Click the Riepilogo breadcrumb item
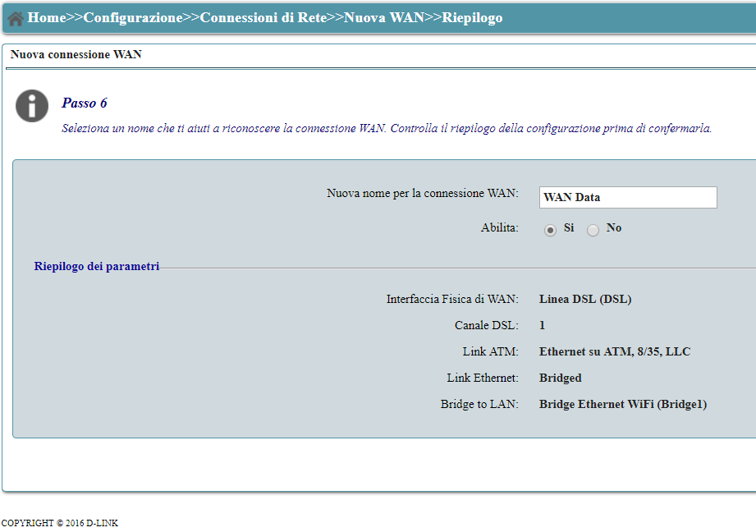The width and height of the screenshot is (756, 532). coord(472,18)
